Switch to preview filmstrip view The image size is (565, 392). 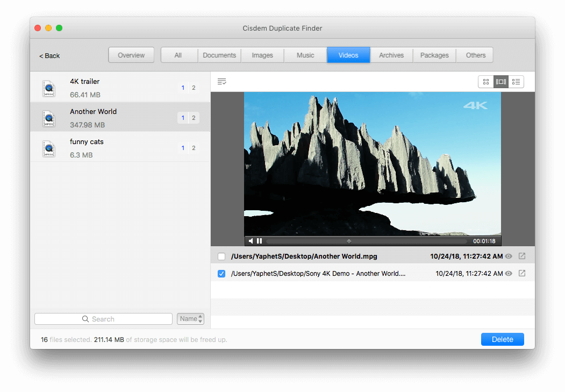[x=501, y=82]
